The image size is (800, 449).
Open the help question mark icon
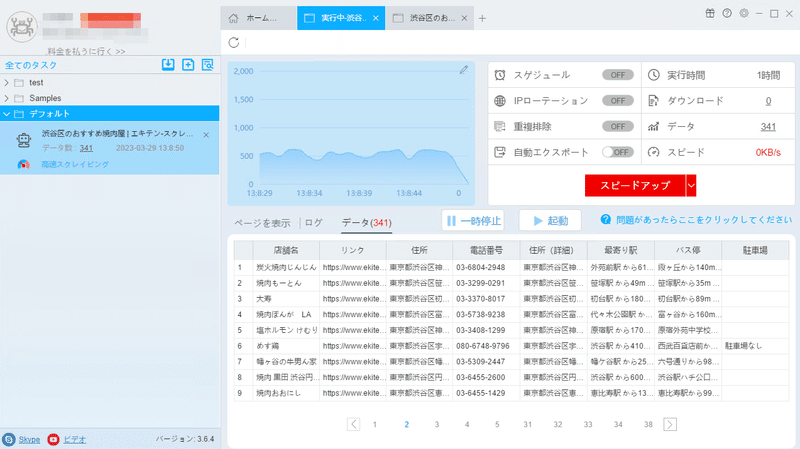coord(727,13)
